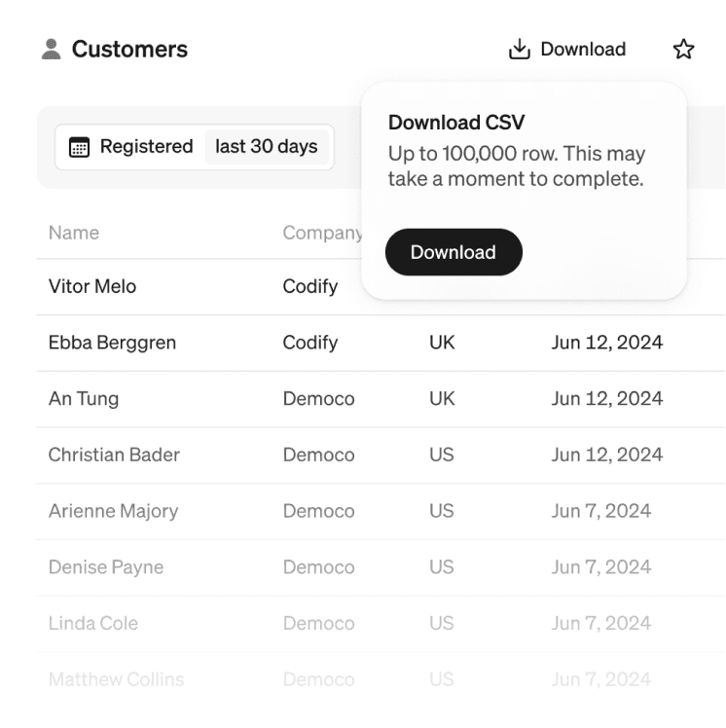Click the star favorite icon
Viewport: 726px width, 728px height.
[x=684, y=50]
